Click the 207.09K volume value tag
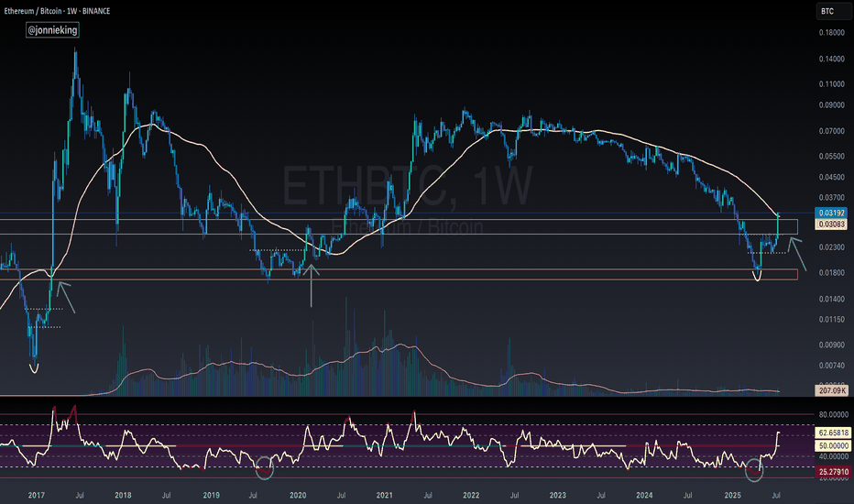 point(832,390)
